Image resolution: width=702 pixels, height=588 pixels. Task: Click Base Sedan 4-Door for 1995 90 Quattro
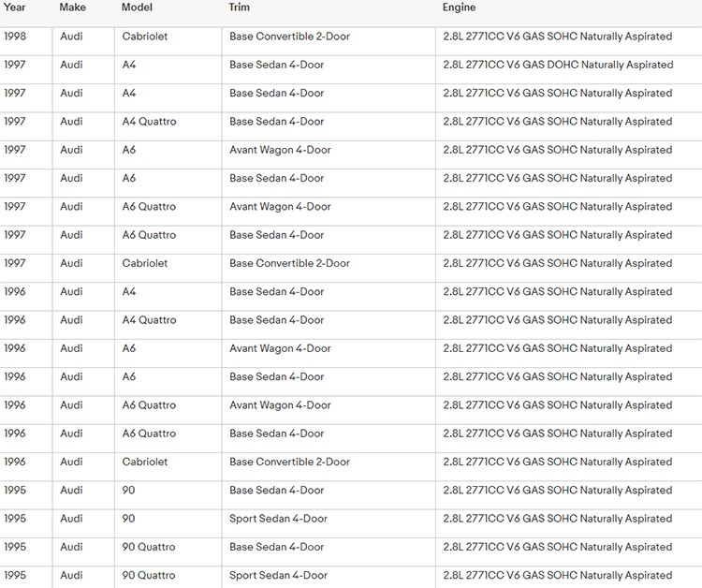pos(277,547)
